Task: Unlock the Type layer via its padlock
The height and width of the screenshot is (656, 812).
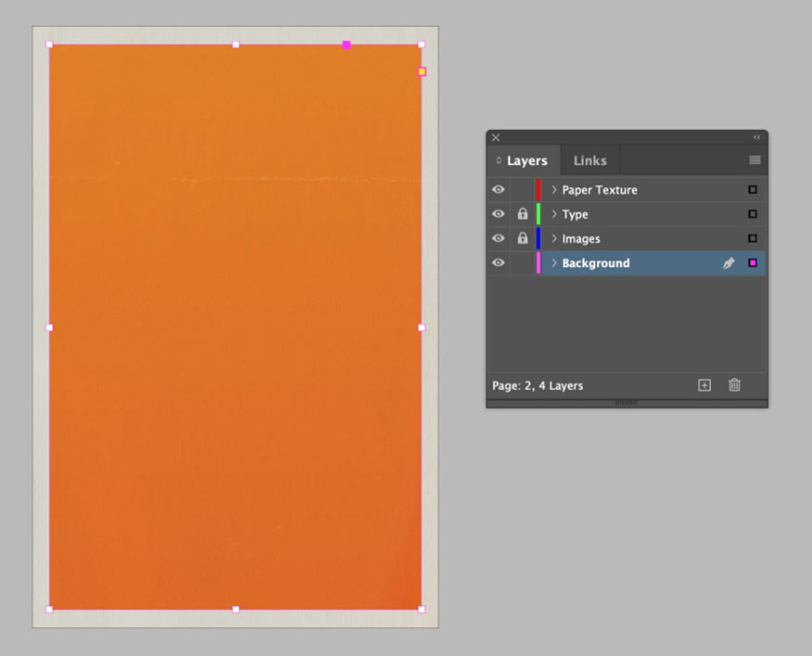Action: click(x=522, y=213)
